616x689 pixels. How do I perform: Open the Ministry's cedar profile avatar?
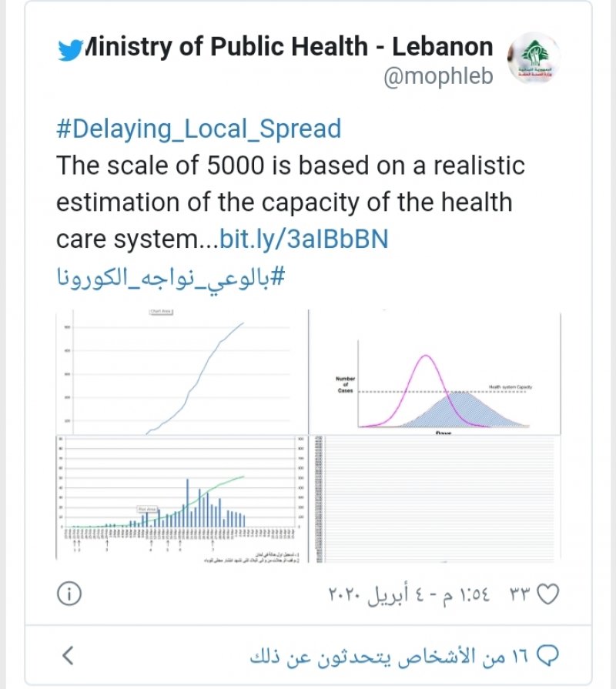pos(534,58)
